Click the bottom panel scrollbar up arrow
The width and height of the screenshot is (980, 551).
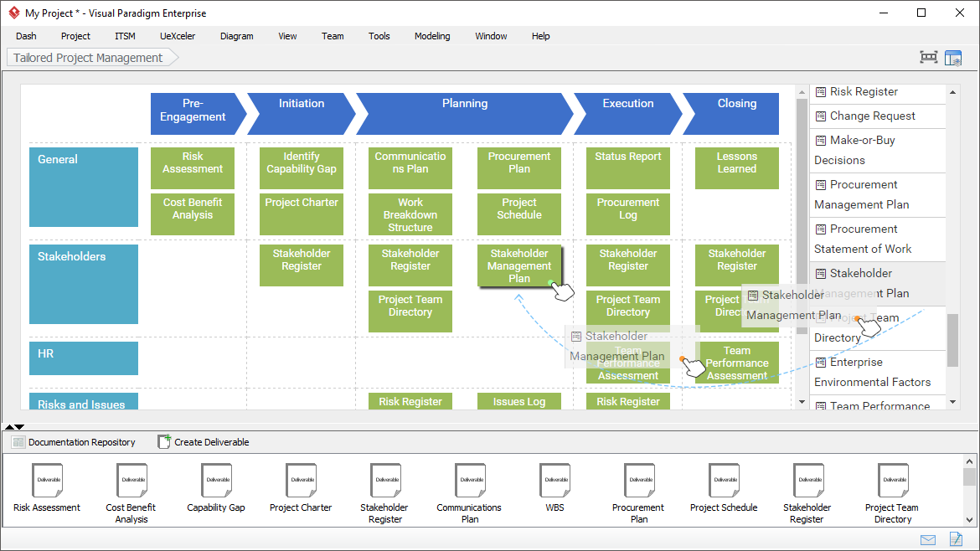tap(969, 461)
